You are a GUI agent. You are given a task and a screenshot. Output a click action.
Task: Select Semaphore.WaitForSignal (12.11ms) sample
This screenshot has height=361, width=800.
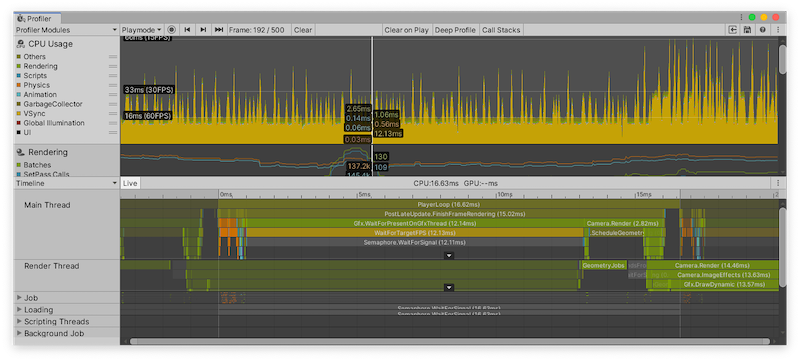[x=415, y=242]
